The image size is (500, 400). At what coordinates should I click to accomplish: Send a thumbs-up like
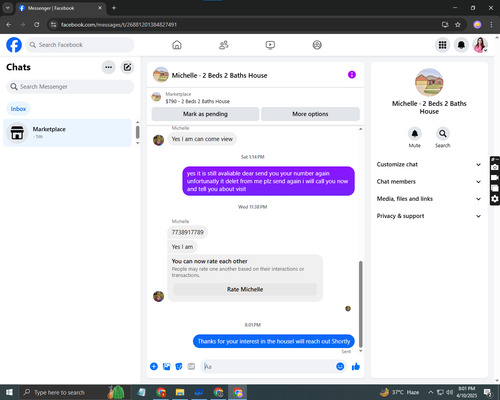356,367
